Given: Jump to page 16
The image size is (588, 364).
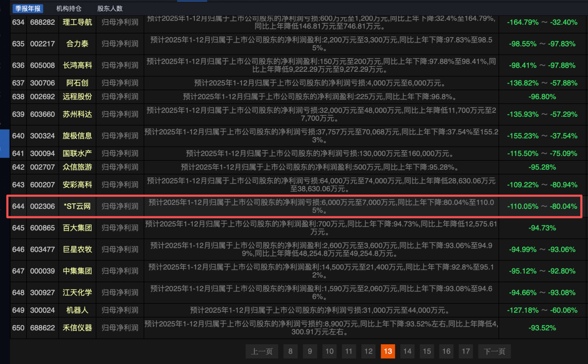Looking at the screenshot, I should pyautogui.click(x=446, y=351).
